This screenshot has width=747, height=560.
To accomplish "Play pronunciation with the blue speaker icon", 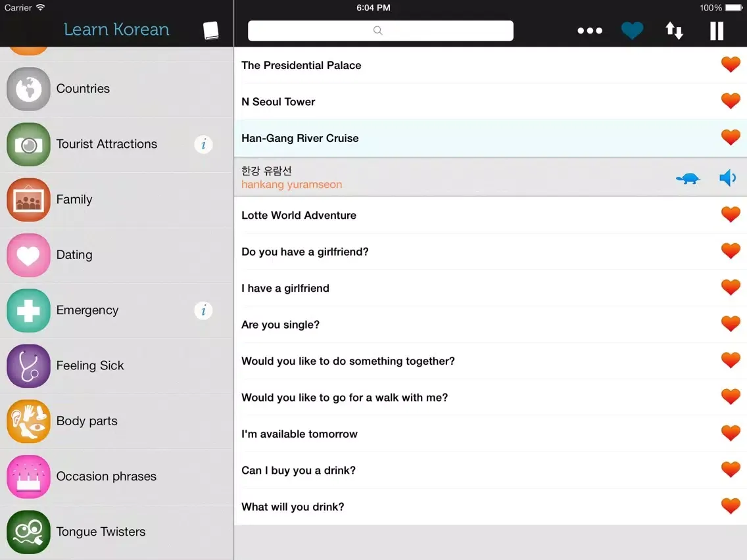I will point(727,177).
